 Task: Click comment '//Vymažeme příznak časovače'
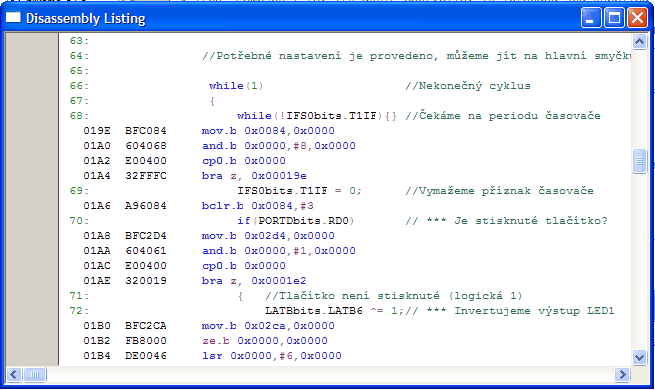(499, 191)
